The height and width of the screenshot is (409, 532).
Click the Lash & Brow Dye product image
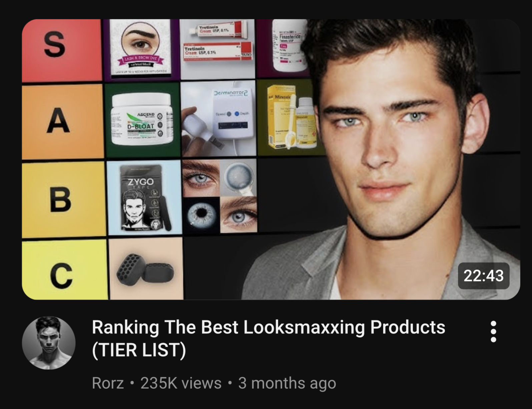[140, 49]
